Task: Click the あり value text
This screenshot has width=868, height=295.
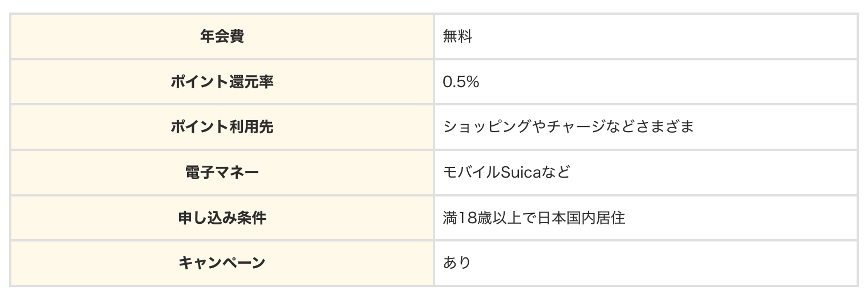Action: 457,263
